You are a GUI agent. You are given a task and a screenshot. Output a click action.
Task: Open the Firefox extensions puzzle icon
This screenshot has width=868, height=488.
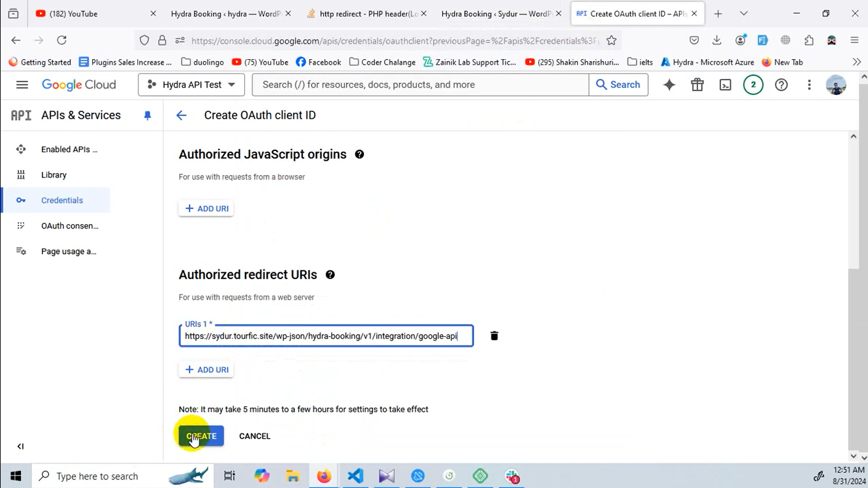[x=809, y=40]
